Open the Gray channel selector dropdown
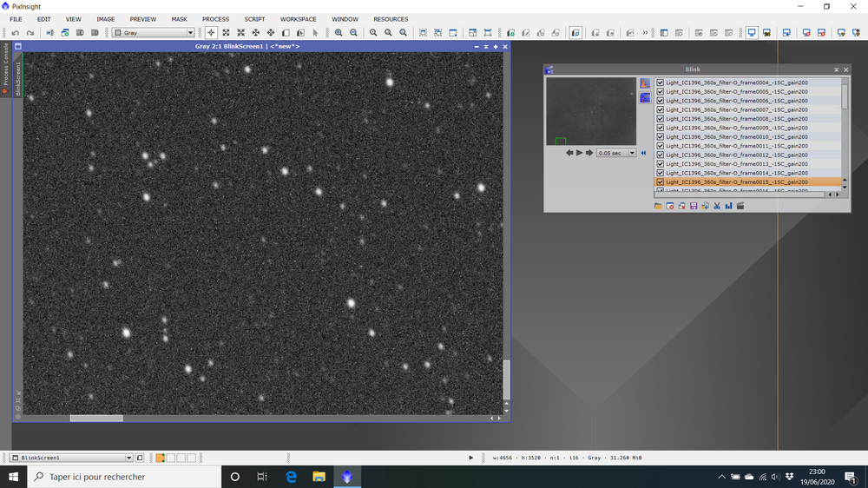 154,33
